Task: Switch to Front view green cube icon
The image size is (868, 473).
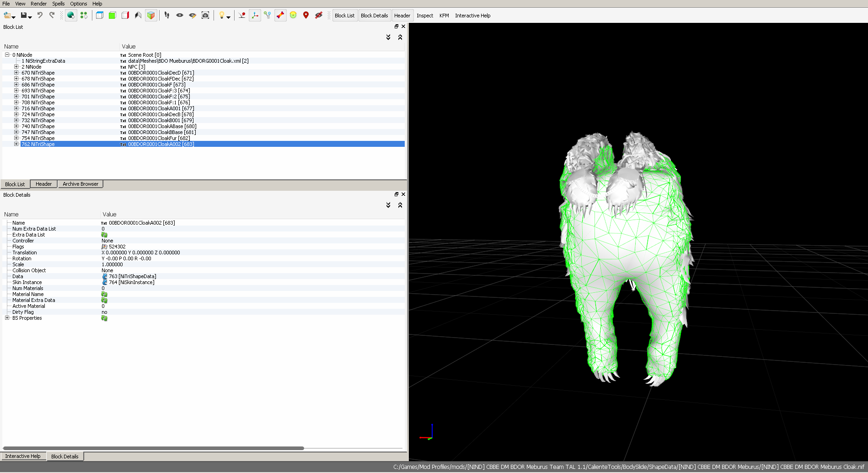Action: (113, 15)
